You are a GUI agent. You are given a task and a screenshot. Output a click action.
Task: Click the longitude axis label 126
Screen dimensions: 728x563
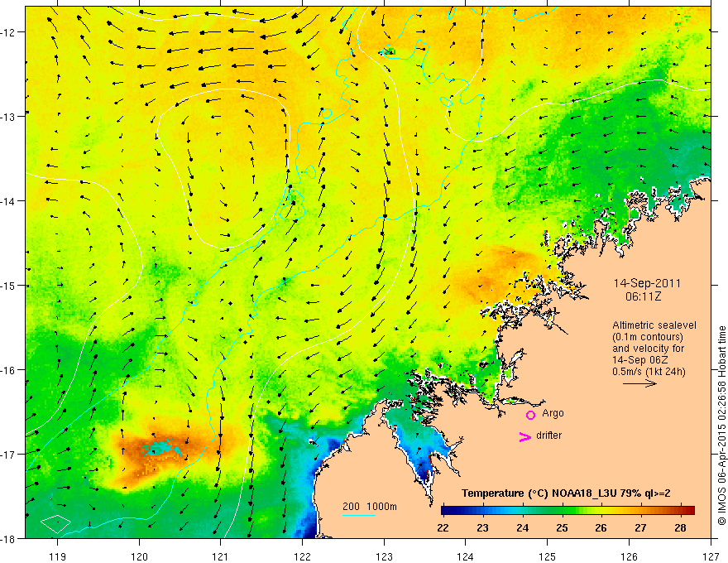point(629,556)
